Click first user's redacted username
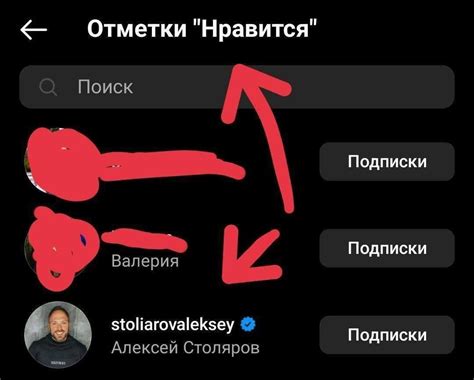The width and height of the screenshot is (474, 380). point(173,166)
